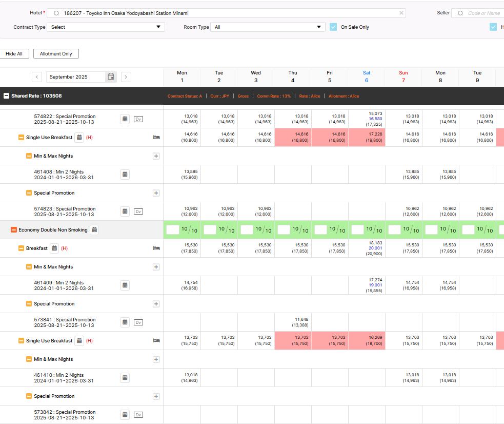Collapse Economy Double Non Smoking room row
Image resolution: width=504 pixels, height=424 pixels.
14,230
